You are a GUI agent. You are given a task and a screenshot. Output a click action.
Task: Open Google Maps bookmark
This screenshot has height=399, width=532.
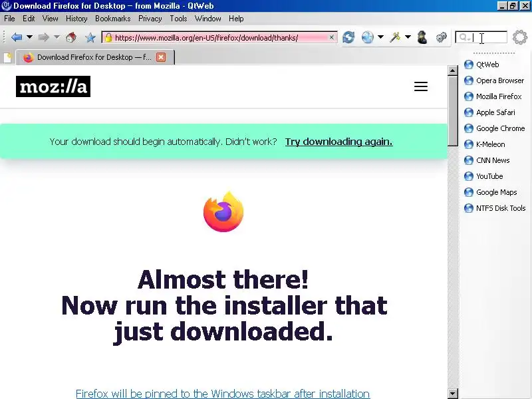pos(491,192)
